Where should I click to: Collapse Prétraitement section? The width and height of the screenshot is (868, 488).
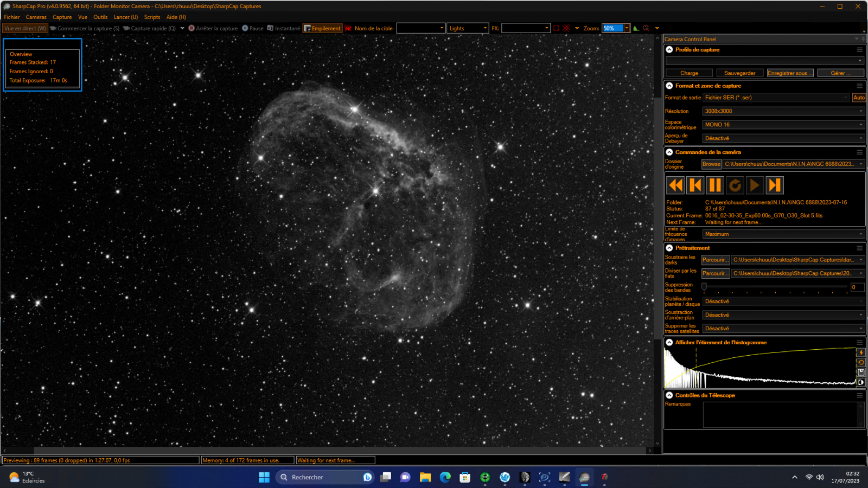[x=669, y=248]
